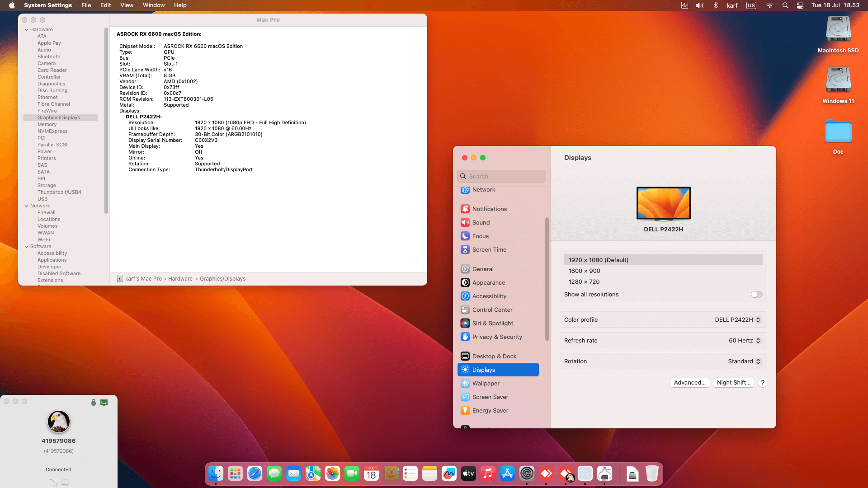
Task: Click the Night Shift... button
Action: (x=733, y=382)
